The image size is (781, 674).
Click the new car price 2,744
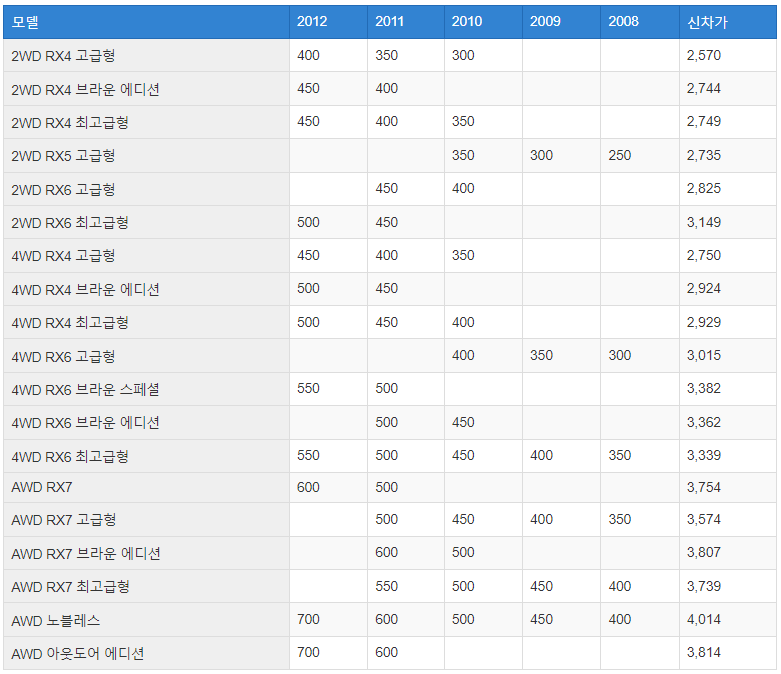coord(704,88)
